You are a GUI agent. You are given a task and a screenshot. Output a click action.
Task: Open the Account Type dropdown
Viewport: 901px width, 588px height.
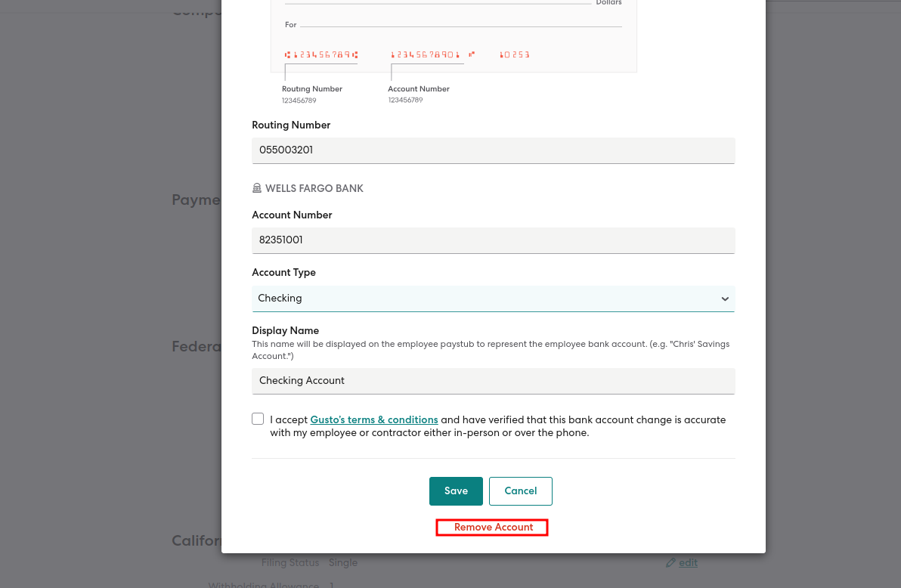[x=493, y=299]
